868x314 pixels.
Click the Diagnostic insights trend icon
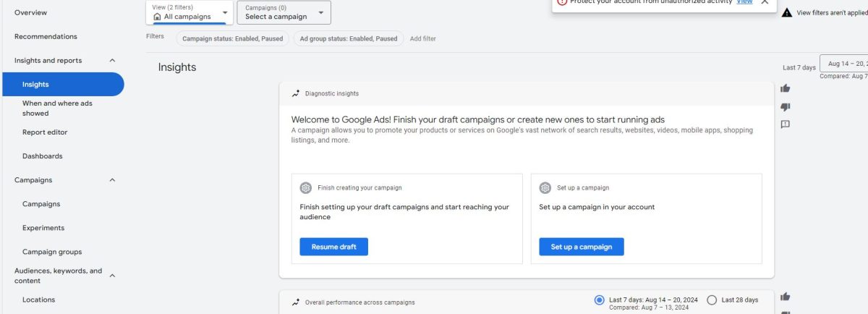(295, 93)
